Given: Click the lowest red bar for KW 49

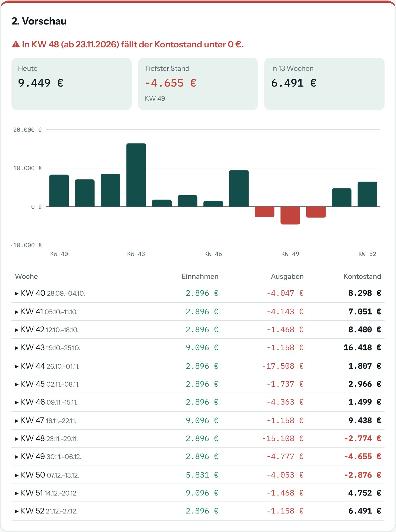Looking at the screenshot, I should coord(290,215).
